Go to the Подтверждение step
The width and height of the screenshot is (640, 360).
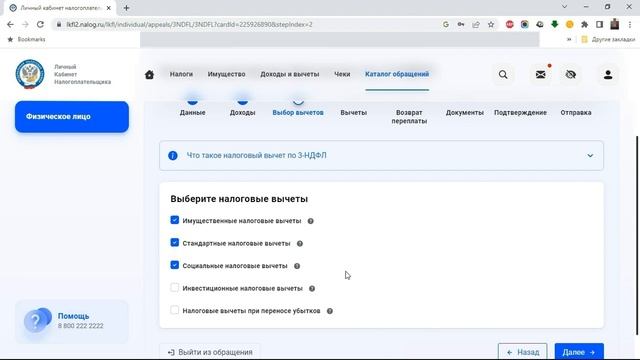[520, 113]
